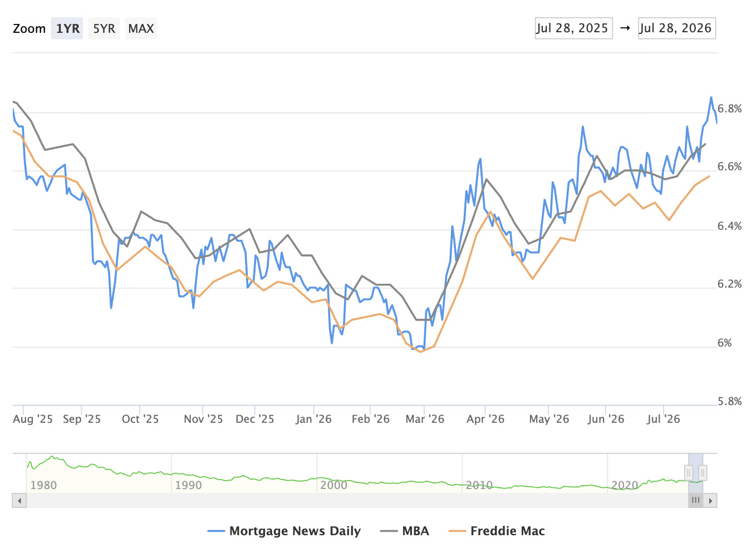756x553 pixels.
Task: Click the Feb '26 axis label
Action: 371,419
